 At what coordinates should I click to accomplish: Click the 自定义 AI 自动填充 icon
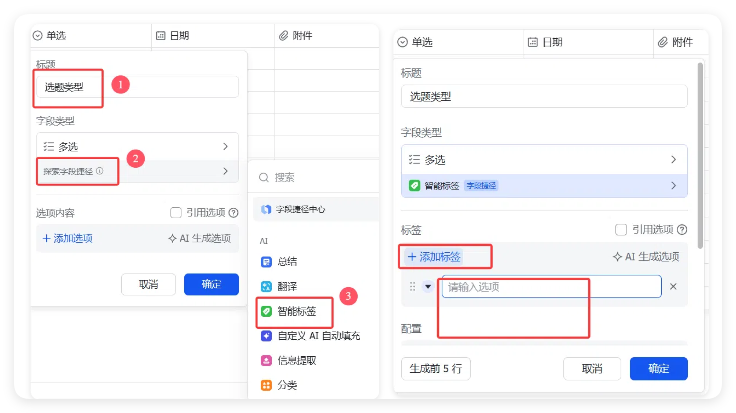(266, 336)
